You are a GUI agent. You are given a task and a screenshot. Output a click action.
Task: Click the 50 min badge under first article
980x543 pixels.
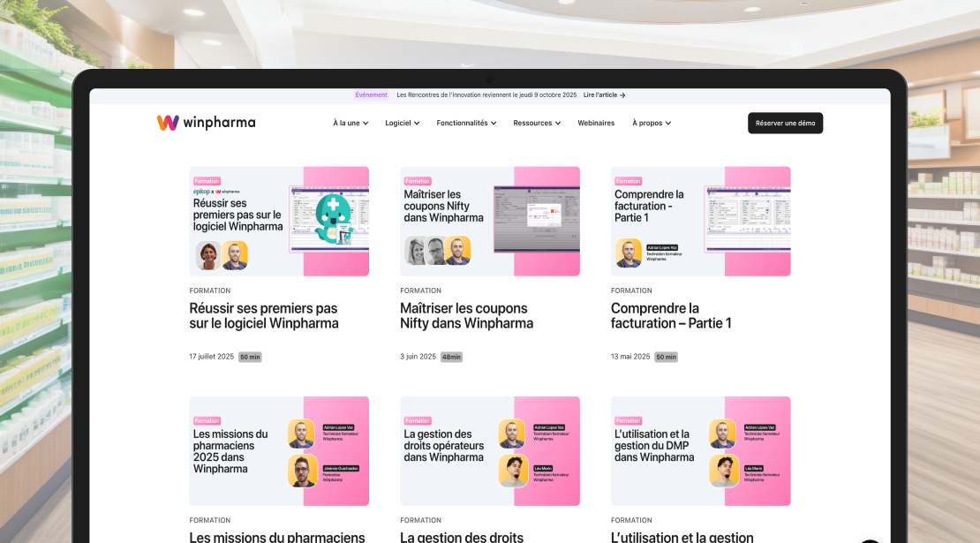click(x=250, y=357)
